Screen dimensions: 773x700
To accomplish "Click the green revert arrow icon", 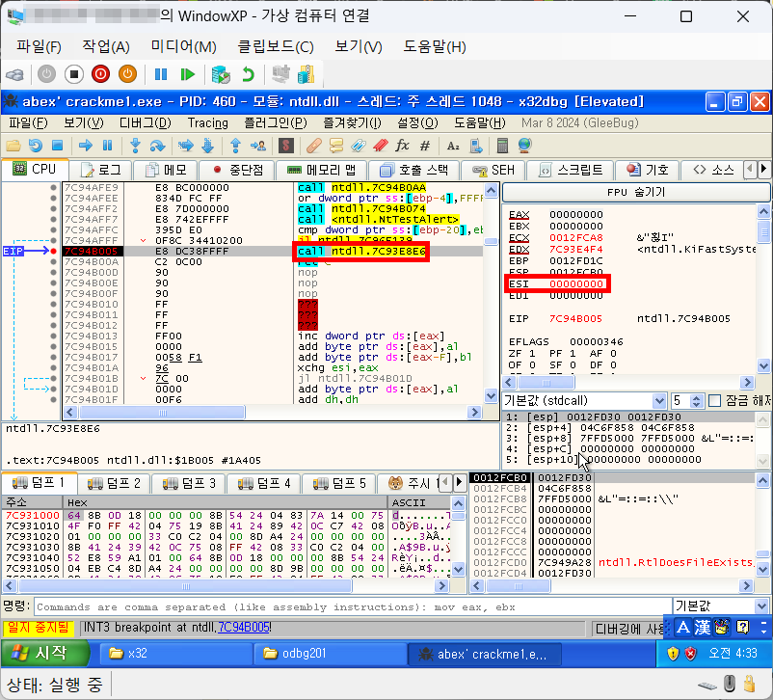I will [x=248, y=74].
